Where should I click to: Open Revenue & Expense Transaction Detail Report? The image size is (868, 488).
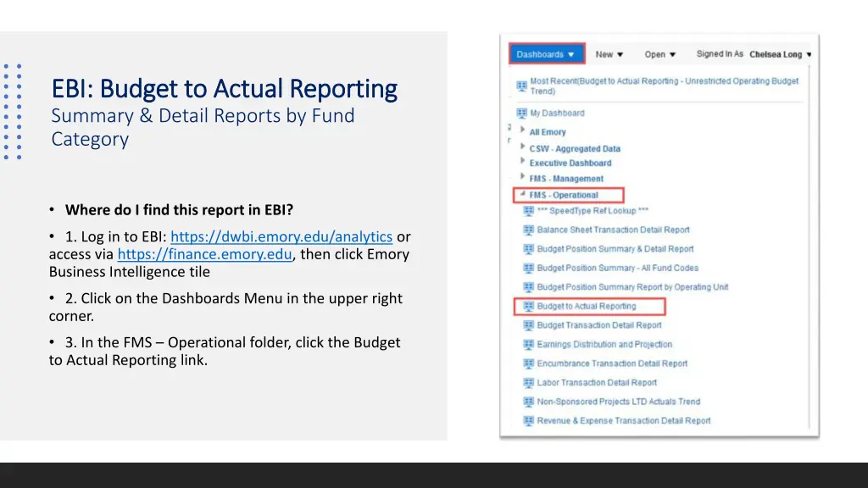[x=623, y=421]
